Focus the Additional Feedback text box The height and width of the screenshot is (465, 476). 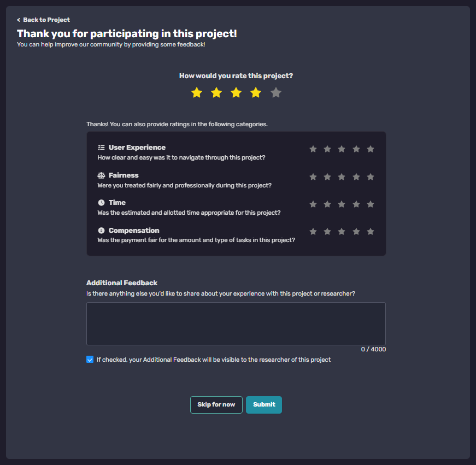236,323
